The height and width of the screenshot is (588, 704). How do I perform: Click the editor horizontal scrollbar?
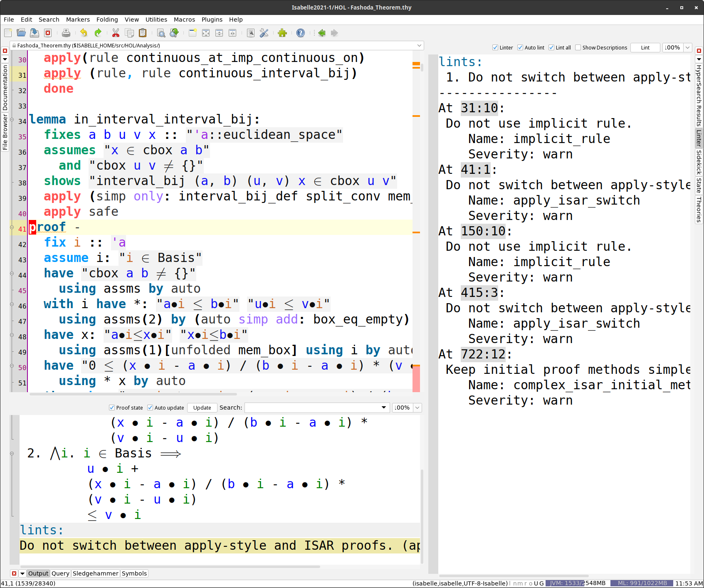tap(133, 394)
